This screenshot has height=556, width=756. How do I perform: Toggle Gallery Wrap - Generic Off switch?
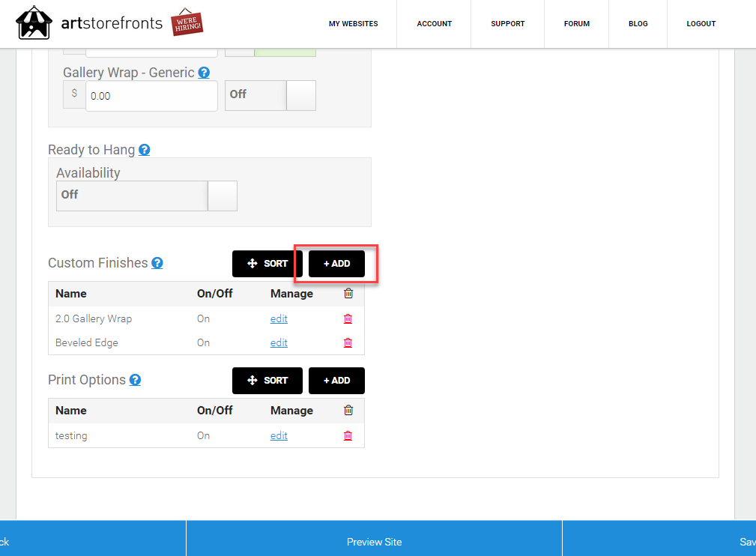[x=270, y=95]
